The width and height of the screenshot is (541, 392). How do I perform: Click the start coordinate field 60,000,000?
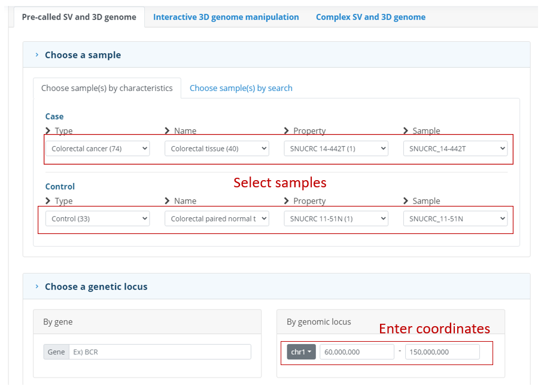[x=357, y=352]
